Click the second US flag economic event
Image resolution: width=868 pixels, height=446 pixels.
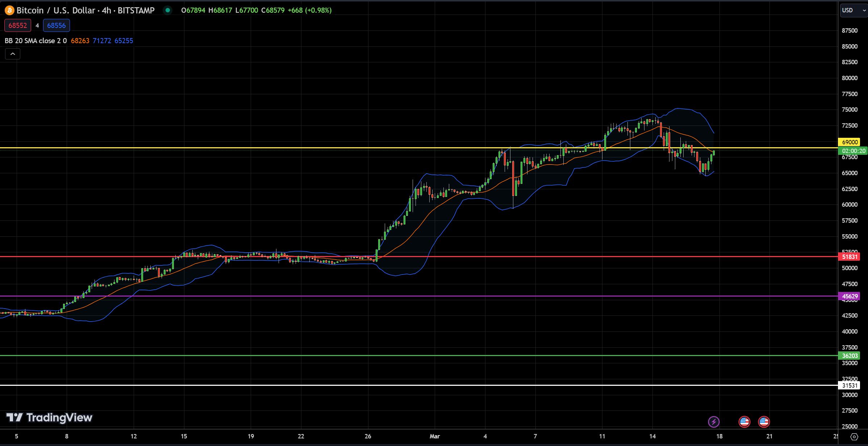(x=764, y=422)
